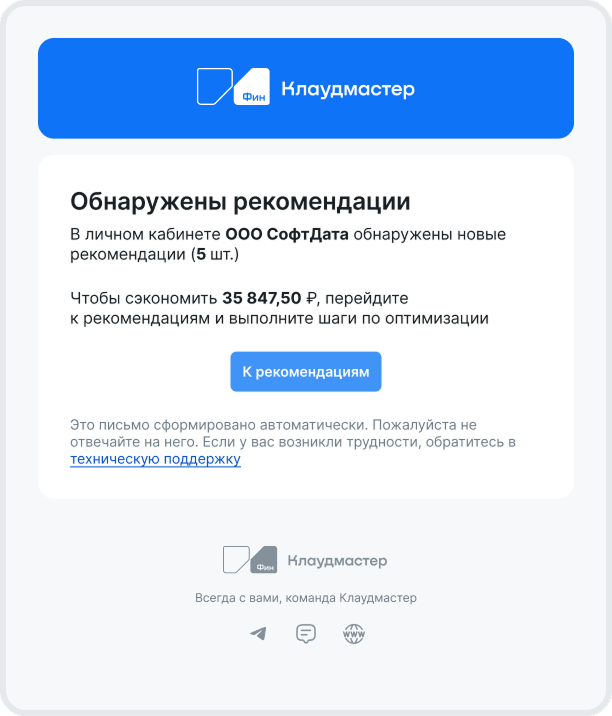Click empty area of the blue header banner
This screenshot has height=716, width=612.
coord(493,88)
